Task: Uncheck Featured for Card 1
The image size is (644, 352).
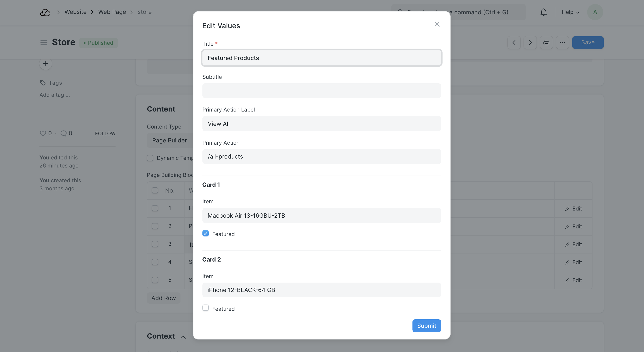Action: (x=206, y=234)
